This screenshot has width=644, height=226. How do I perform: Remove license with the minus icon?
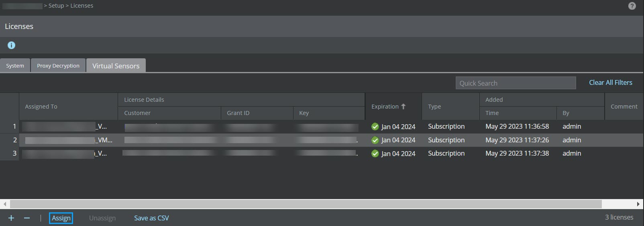pos(27,218)
